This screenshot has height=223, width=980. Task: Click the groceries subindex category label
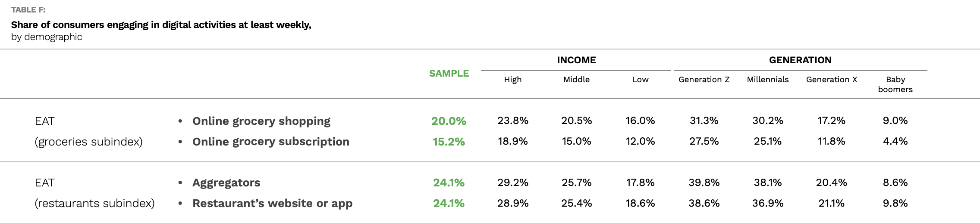pos(88,142)
